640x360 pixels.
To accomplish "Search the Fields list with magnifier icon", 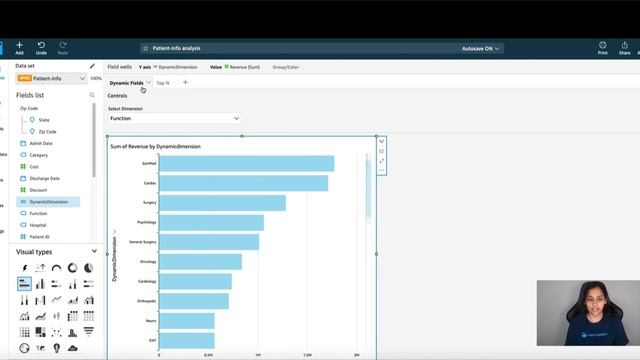I will point(92,95).
